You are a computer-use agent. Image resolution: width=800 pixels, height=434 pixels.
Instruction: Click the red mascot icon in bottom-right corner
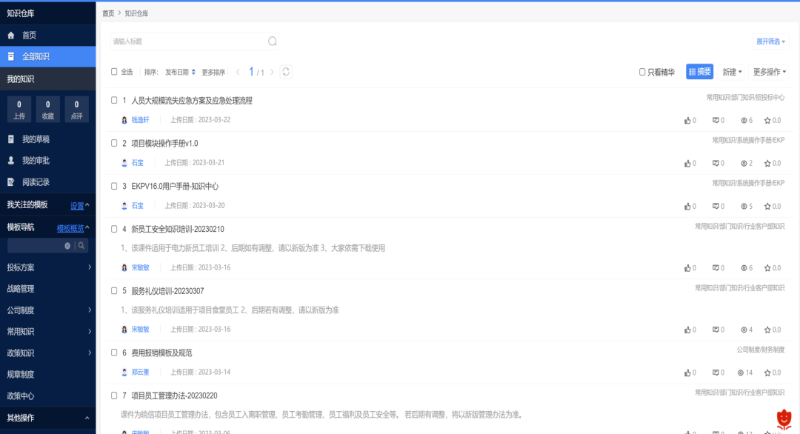[x=785, y=418]
